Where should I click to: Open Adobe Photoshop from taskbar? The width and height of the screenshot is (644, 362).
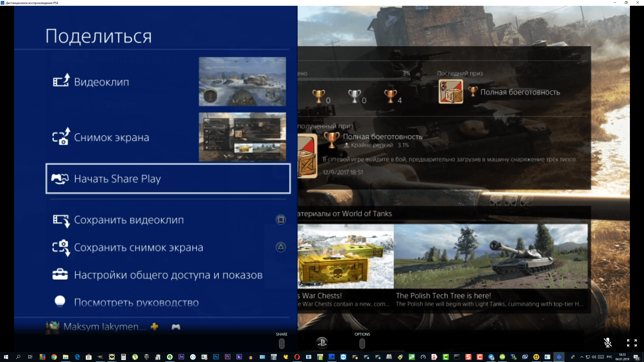(x=216, y=357)
